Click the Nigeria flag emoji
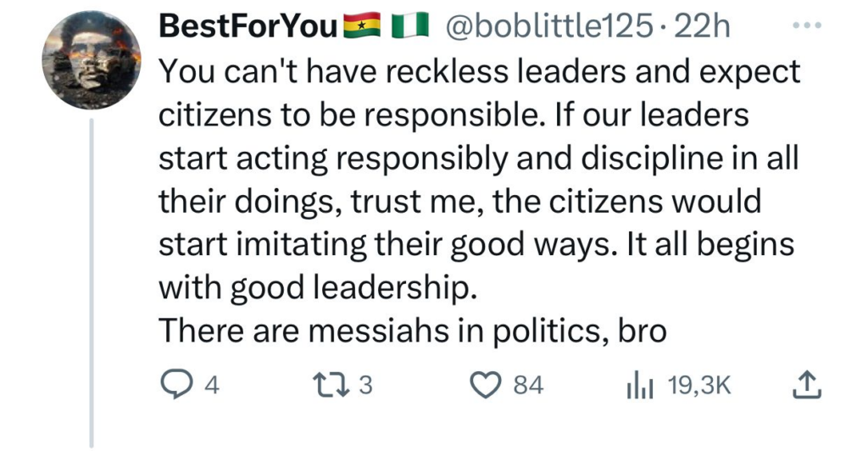Image resolution: width=868 pixels, height=451 pixels. click(x=409, y=29)
